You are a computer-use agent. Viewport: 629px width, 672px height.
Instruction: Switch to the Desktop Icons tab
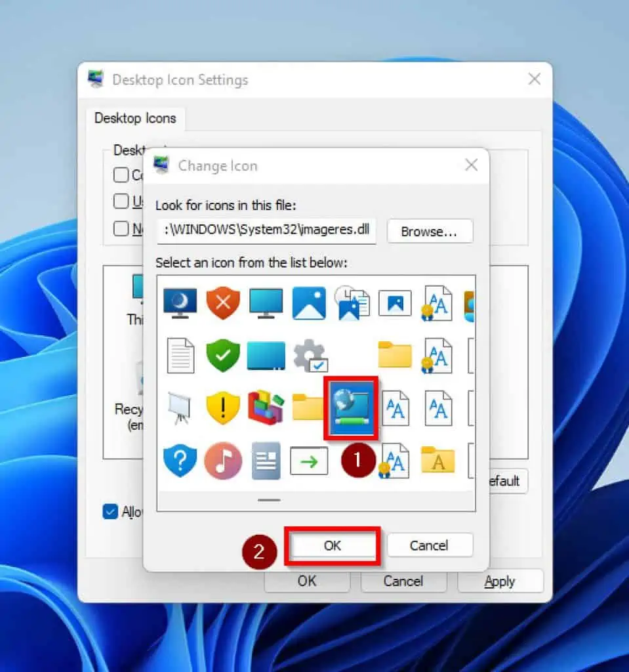[135, 118]
